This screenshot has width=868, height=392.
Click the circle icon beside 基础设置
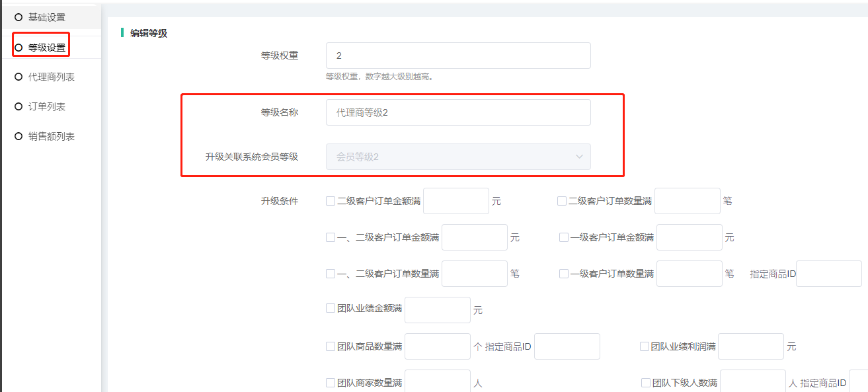click(x=19, y=17)
